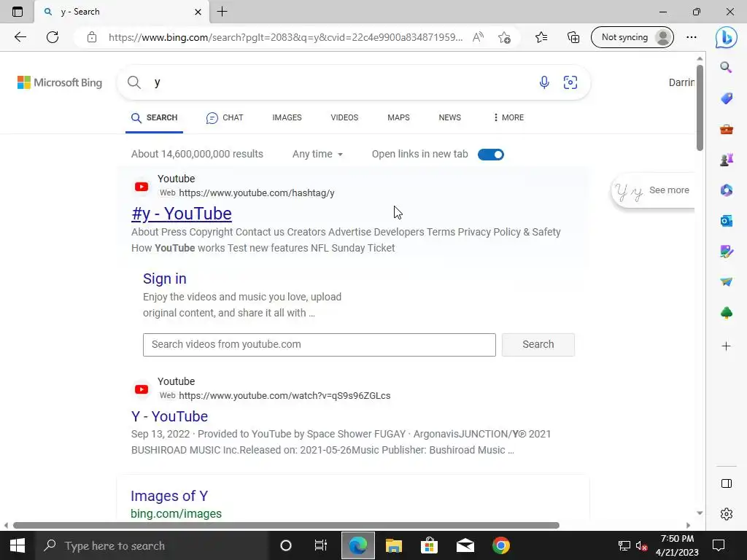This screenshot has height=560, width=747.
Task: Switch to the MAPS tab
Action: [398, 117]
